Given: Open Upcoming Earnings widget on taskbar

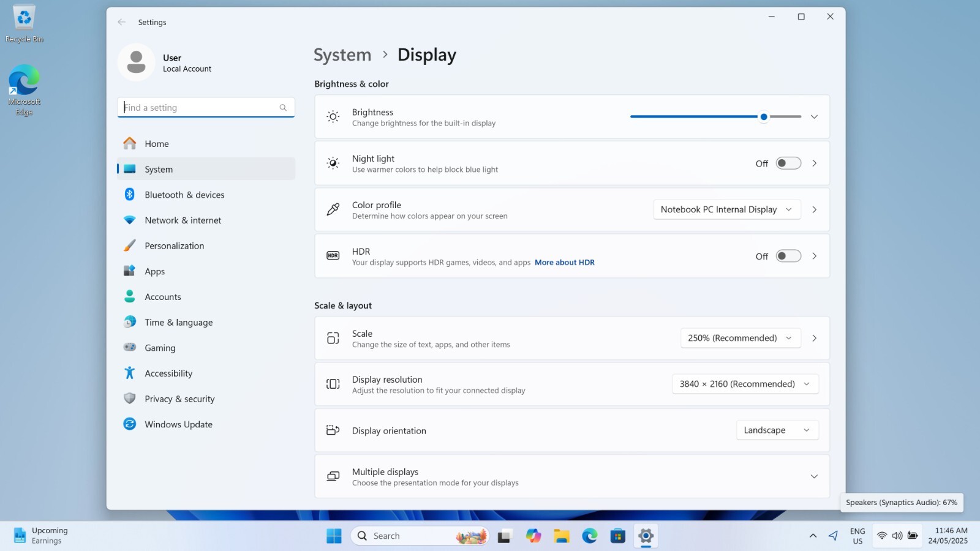Looking at the screenshot, I should tap(41, 536).
